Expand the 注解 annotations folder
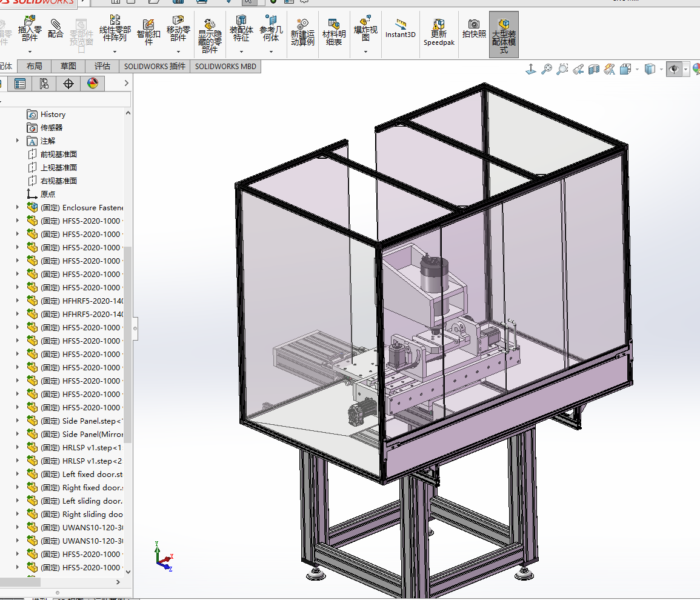The image size is (700, 600). [18, 141]
